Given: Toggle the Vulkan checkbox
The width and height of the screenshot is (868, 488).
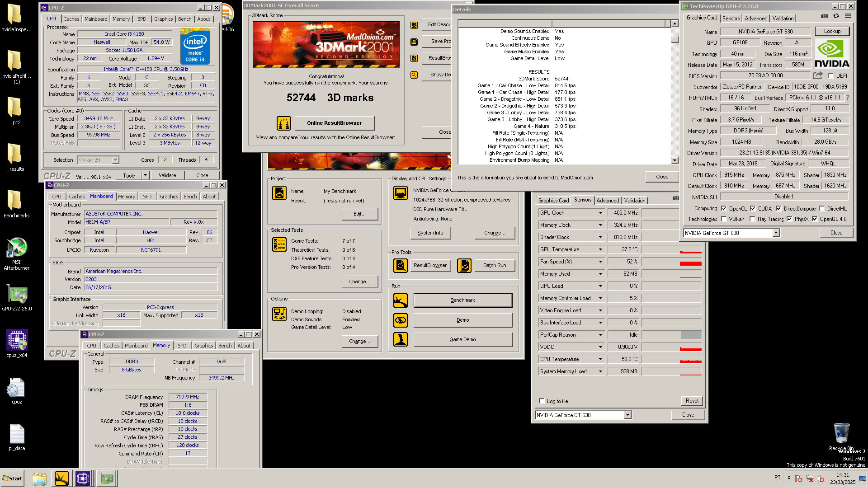Looking at the screenshot, I should tap(724, 219).
